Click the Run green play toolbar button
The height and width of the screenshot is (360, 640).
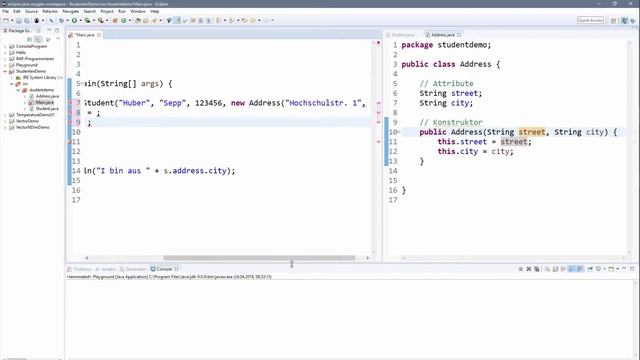74,20
